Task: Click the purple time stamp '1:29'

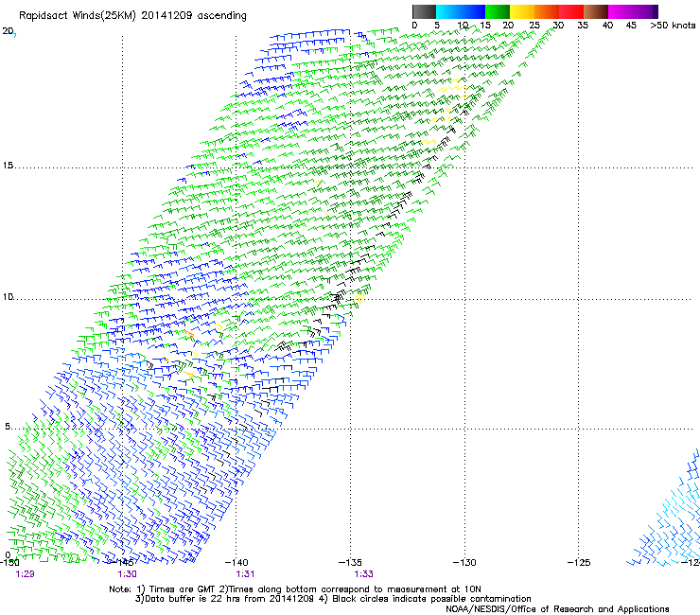Action: 25,574
